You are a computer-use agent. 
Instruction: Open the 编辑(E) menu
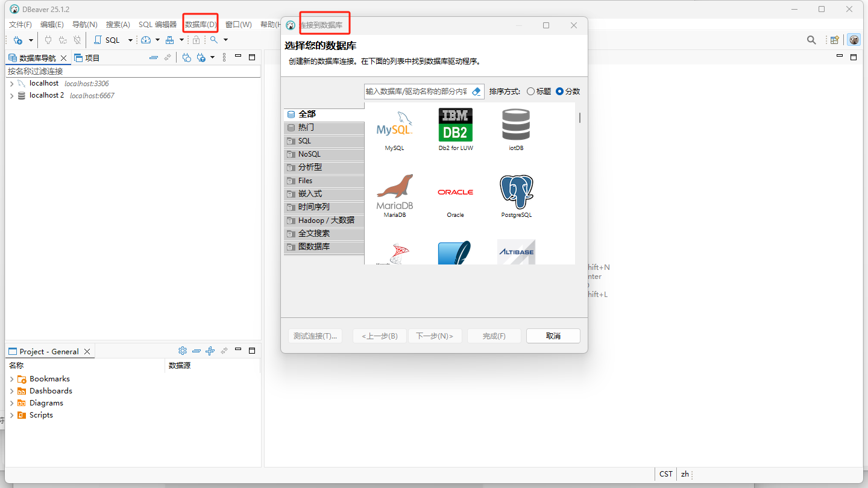[x=52, y=25]
